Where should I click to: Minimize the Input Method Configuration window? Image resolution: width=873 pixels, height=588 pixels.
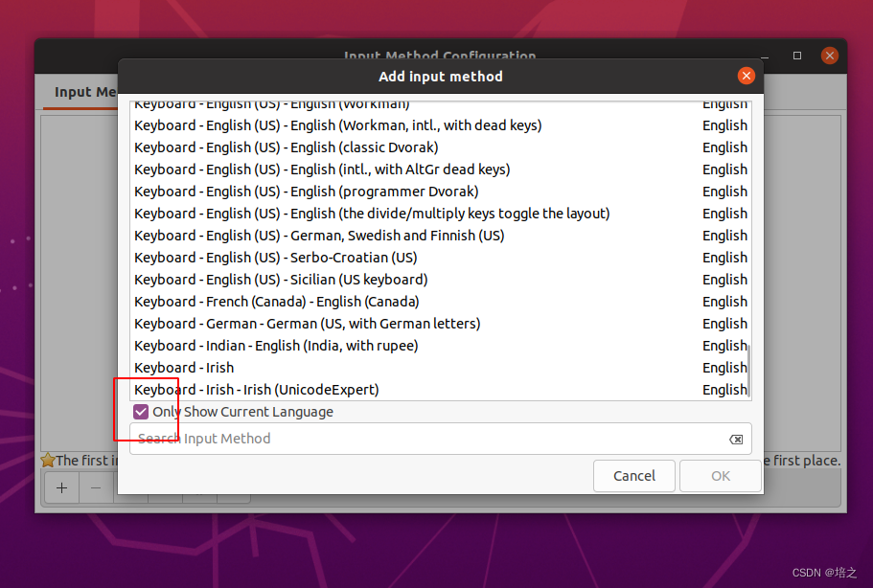[x=766, y=57]
